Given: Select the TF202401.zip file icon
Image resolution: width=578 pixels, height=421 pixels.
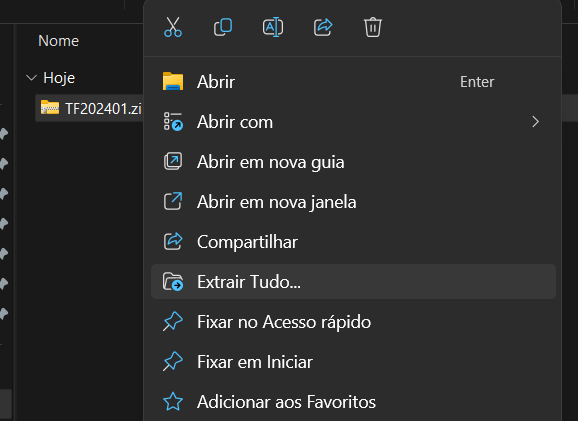Looking at the screenshot, I should tap(50, 108).
